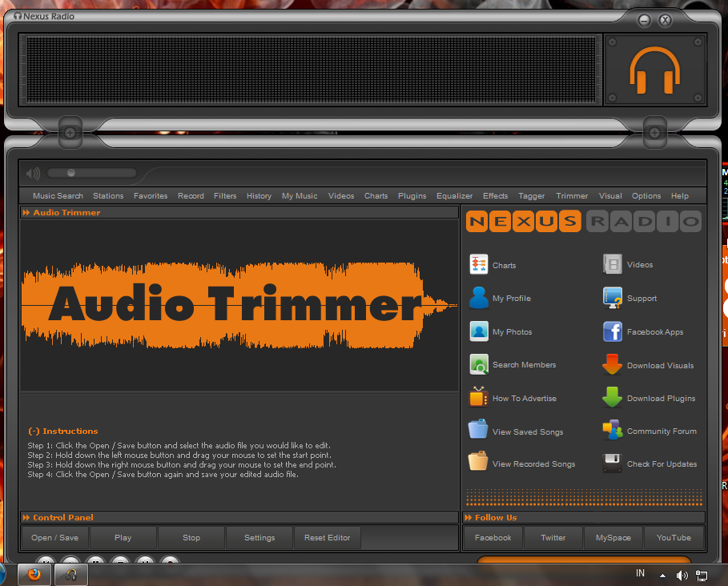The height and width of the screenshot is (586, 728).
Task: View the History menu
Action: (x=259, y=196)
